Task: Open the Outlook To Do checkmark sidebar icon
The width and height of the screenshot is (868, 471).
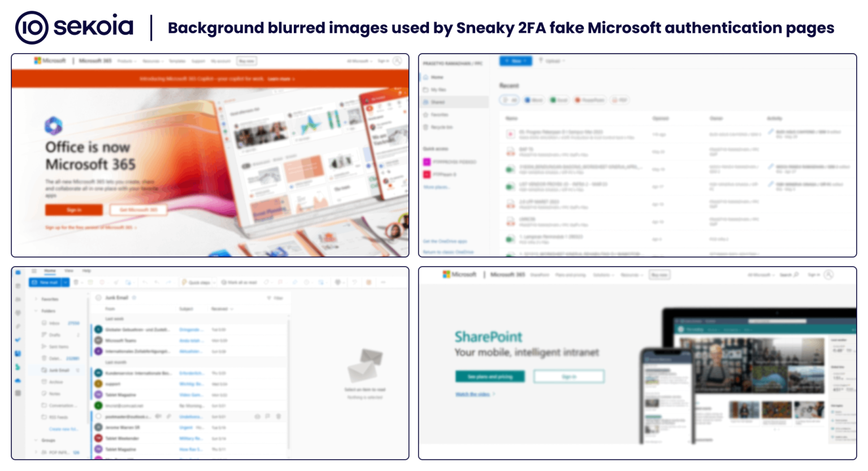Action: click(x=18, y=340)
